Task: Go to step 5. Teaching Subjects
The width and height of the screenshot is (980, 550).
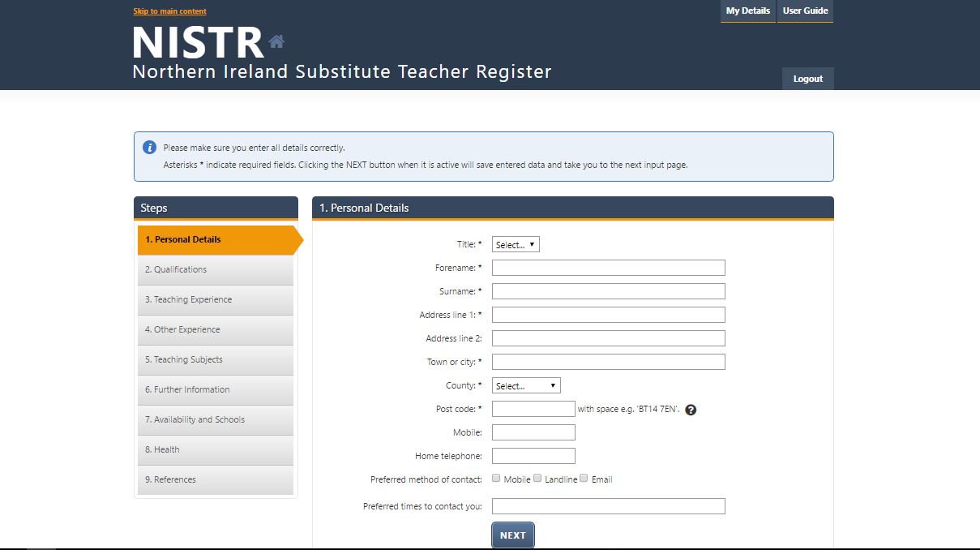Action: coord(216,360)
